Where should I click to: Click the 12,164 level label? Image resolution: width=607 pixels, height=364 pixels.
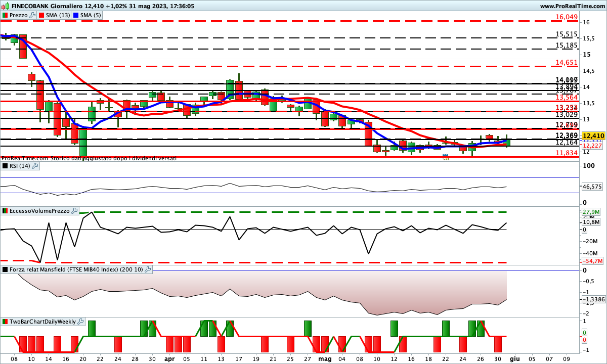pyautogui.click(x=567, y=143)
